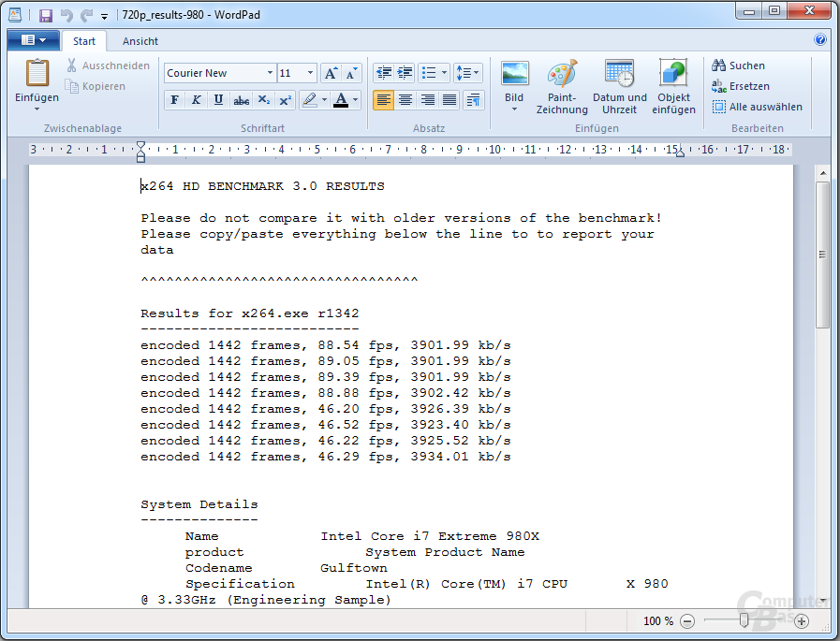Click the text highlight color pen

coord(310,99)
